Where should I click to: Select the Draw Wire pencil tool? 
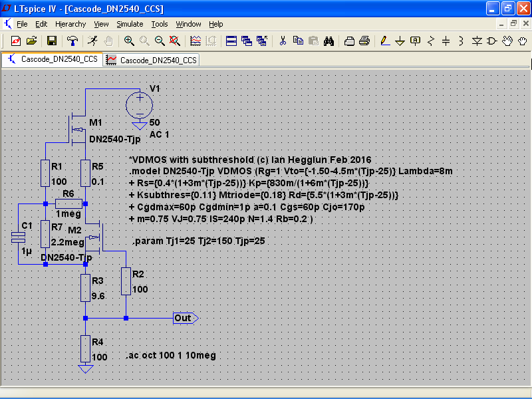point(385,41)
